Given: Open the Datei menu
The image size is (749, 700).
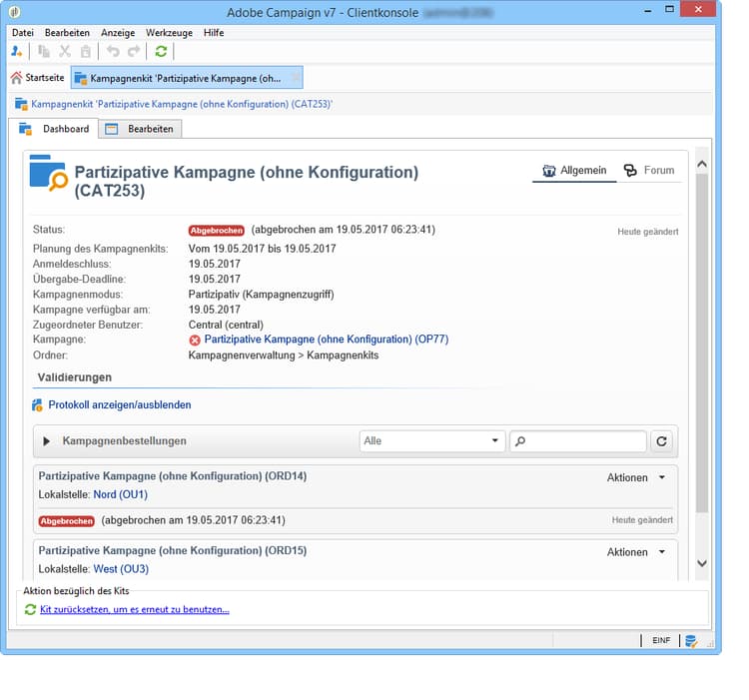Looking at the screenshot, I should (23, 33).
